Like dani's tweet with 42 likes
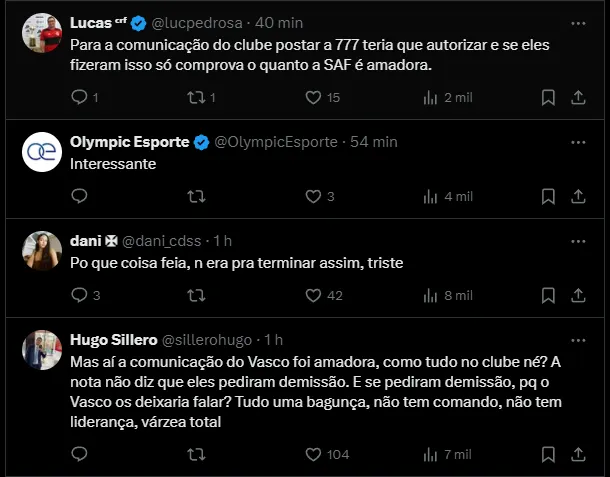 point(314,295)
